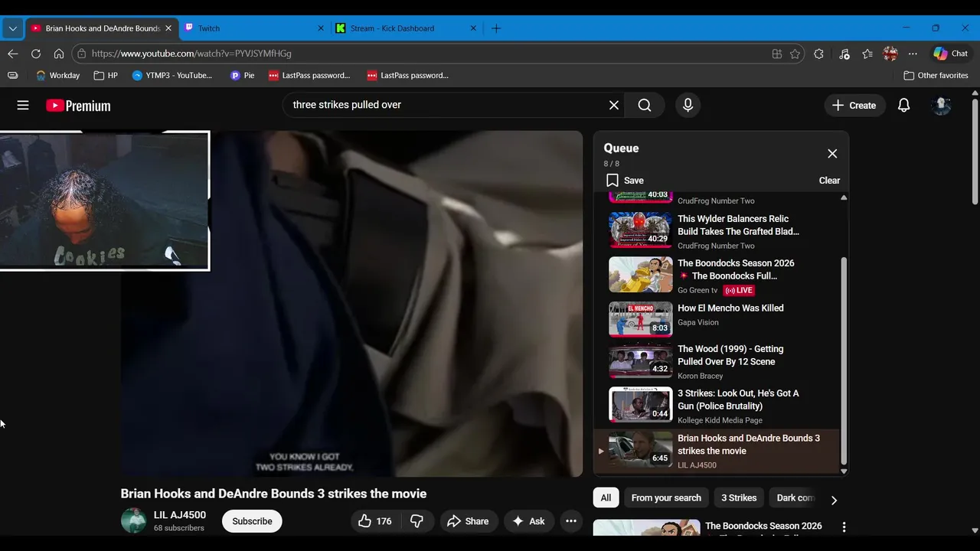The image size is (980, 551).
Task: Open the Ask AI button
Action: (x=528, y=521)
